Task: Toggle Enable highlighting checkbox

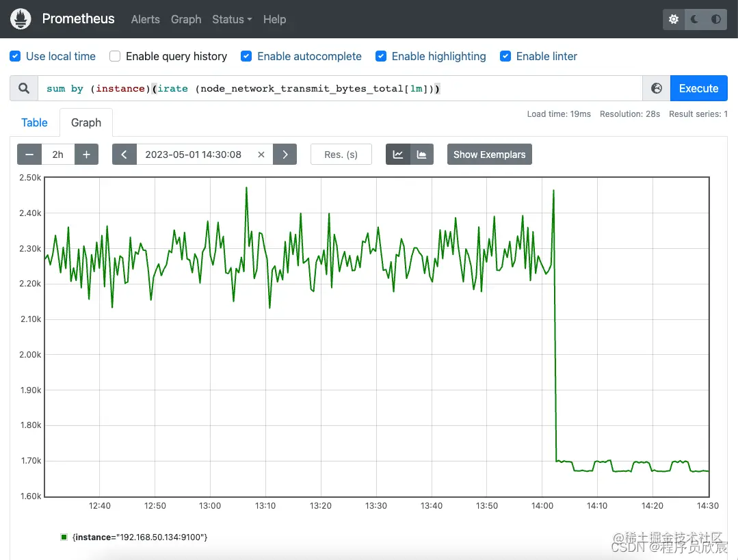Action: pos(381,57)
